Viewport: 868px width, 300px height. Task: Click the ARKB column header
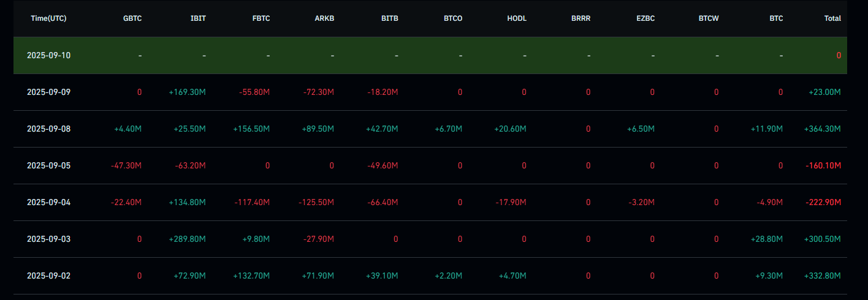tap(324, 18)
